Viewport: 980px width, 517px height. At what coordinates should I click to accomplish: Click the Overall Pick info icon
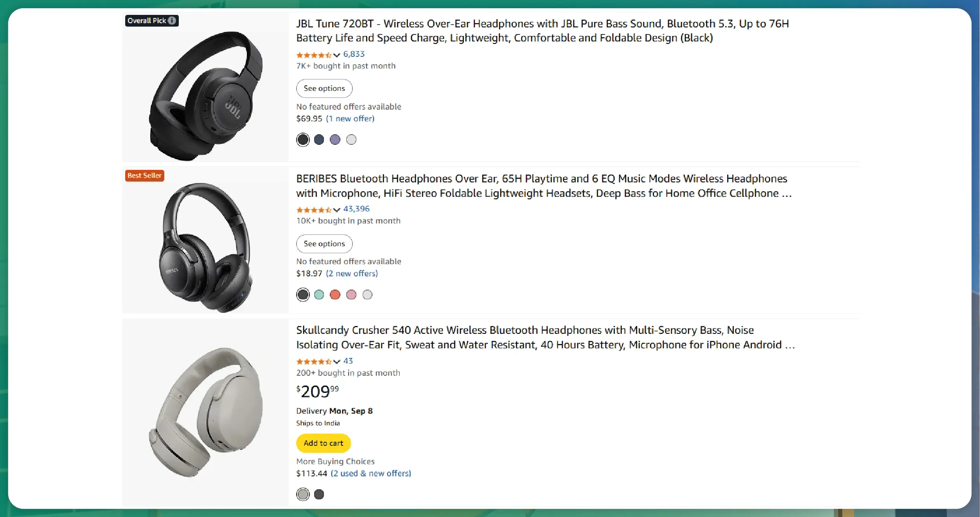pos(172,21)
